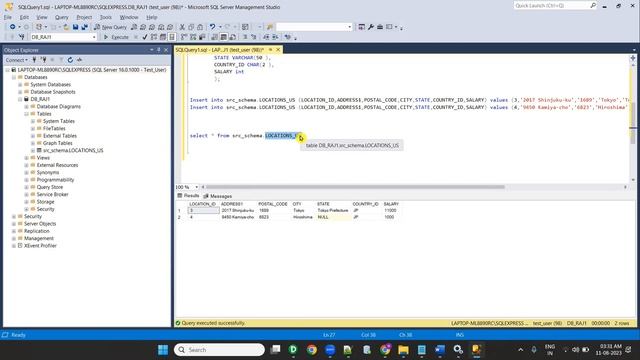Collapse the DB_RAJ1 database node
This screenshot has height=360, width=640.
(20, 99)
